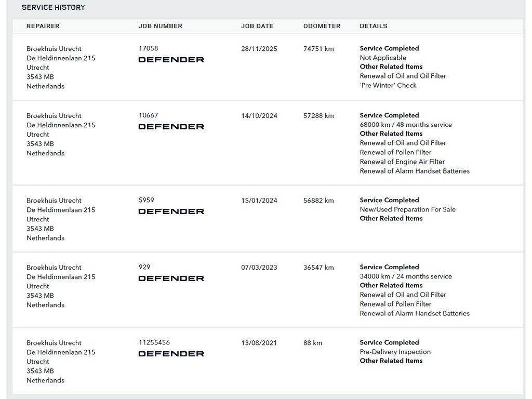Image resolution: width=532 pixels, height=399 pixels.
Task: Select the SERVICE HISTORY heading
Action: [54, 7]
